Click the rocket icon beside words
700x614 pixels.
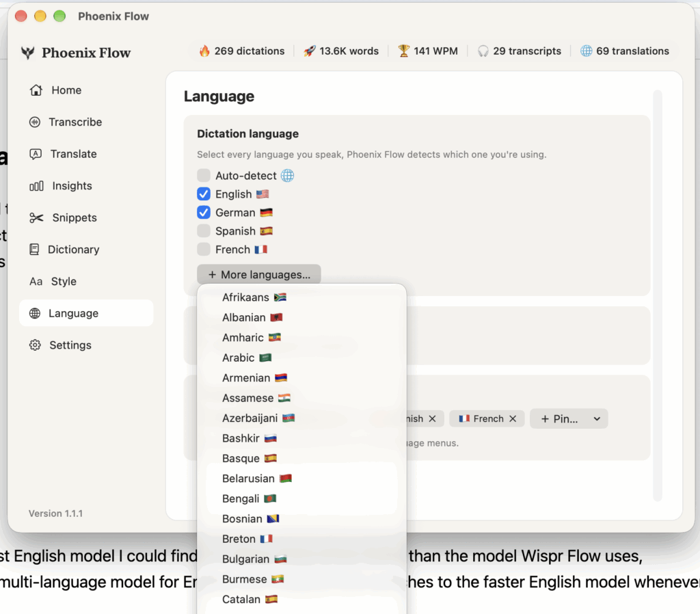(x=310, y=51)
